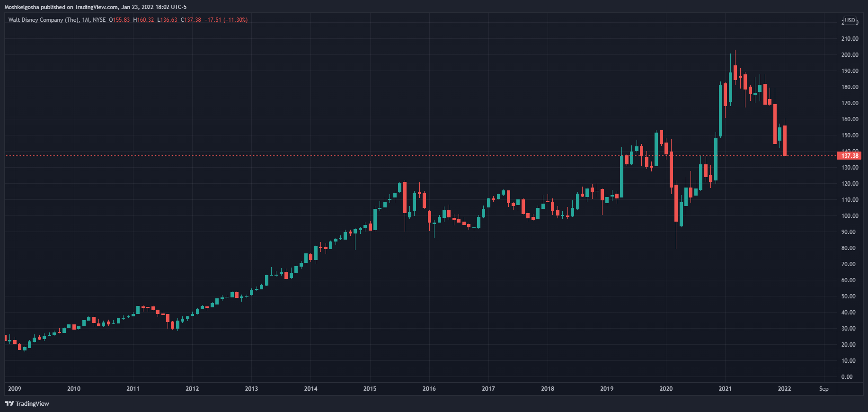The image size is (868, 412).
Task: Click the 20.00 price axis label
Action: [849, 345]
